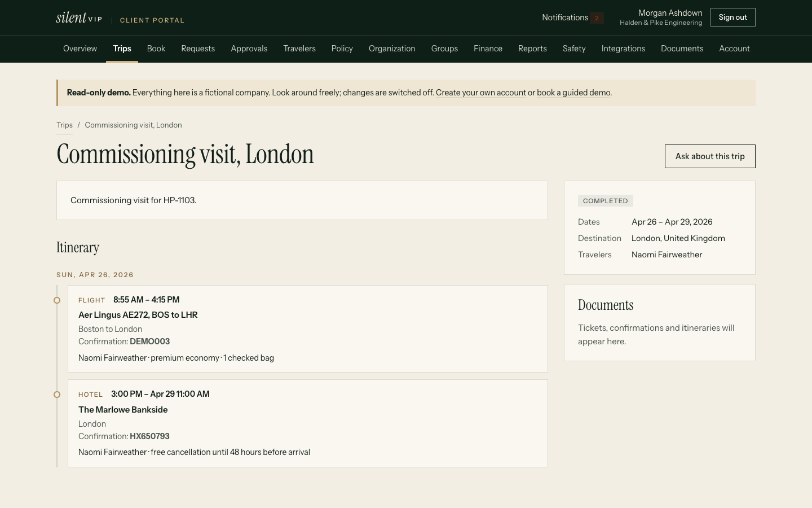This screenshot has height=508, width=812.
Task: Open the Overview tab
Action: click(80, 49)
